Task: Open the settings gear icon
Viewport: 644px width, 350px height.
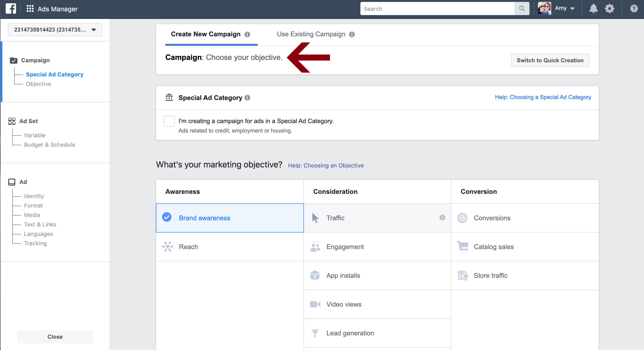Action: click(x=610, y=9)
